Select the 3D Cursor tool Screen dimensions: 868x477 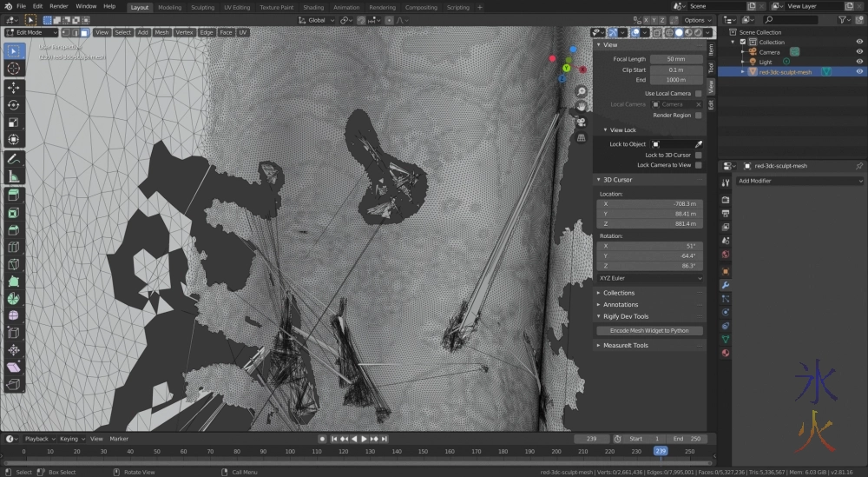14,68
